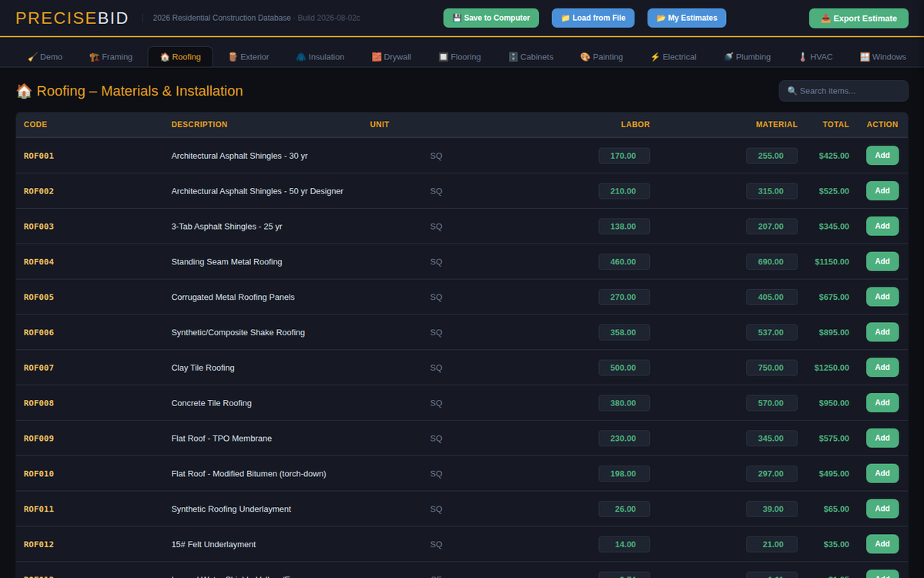The width and height of the screenshot is (924, 578).
Task: Click the CODE column header
Action: 35,125
